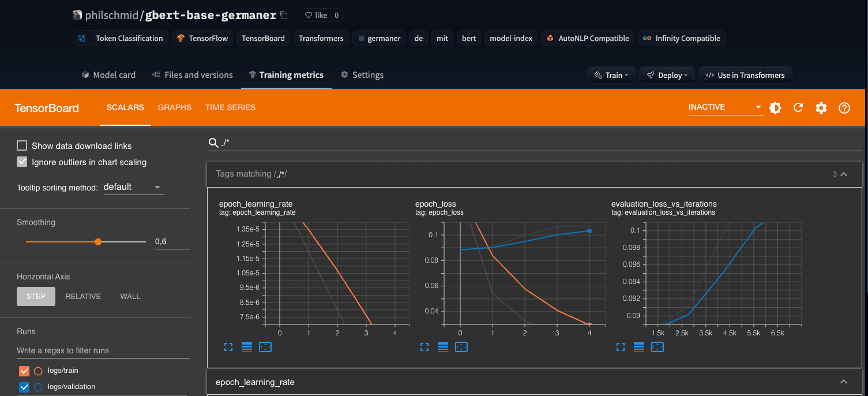Switch to the SCALARS tab
Image resolution: width=868 pixels, height=396 pixels.
pyautogui.click(x=125, y=107)
